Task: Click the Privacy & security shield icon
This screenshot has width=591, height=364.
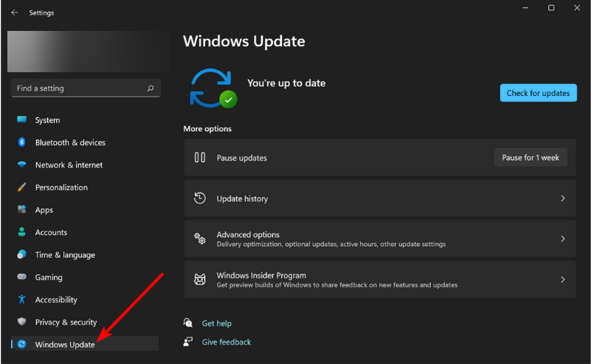Action: click(22, 322)
